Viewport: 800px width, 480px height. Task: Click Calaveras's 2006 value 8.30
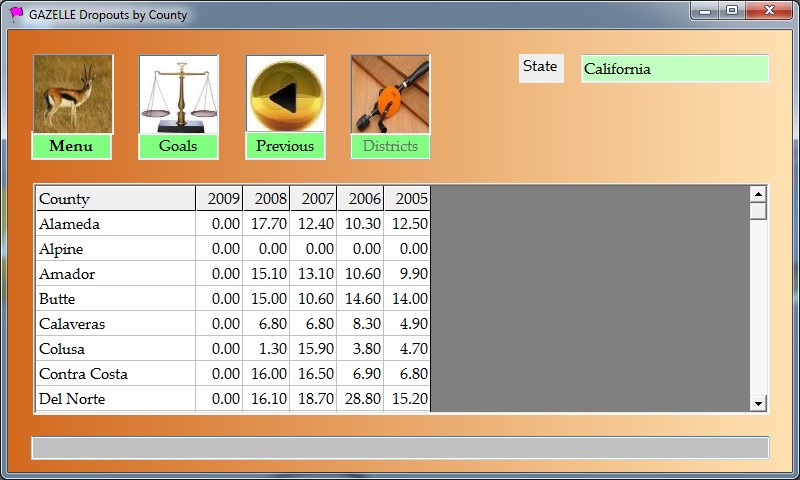coord(360,323)
